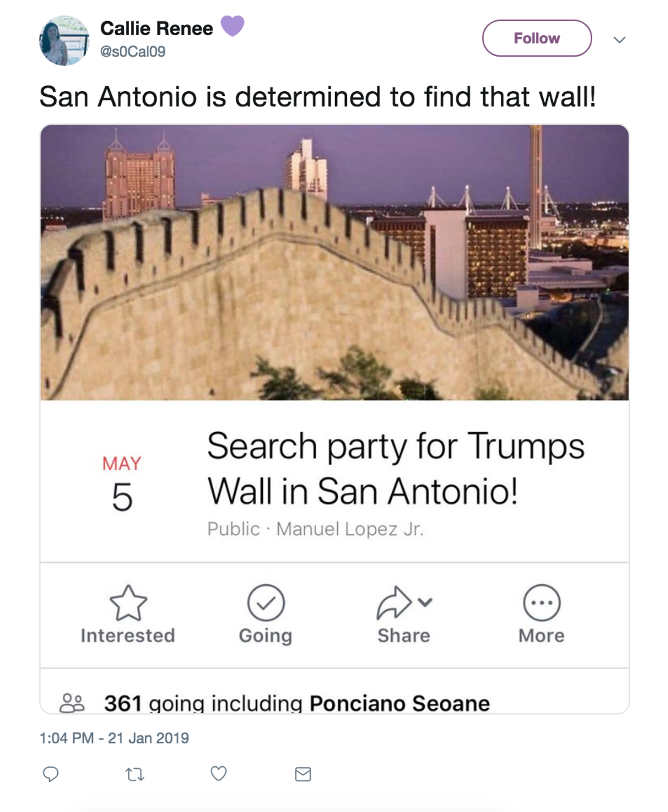Follow Callie Renee

click(537, 38)
